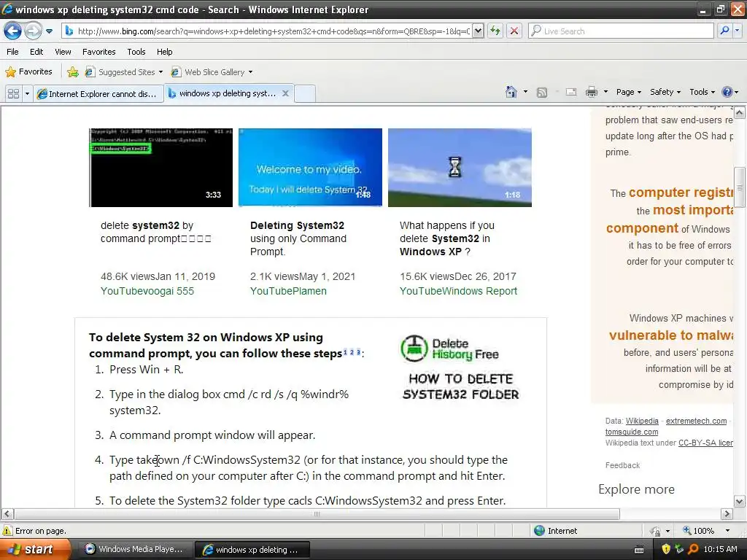Screen dimensions: 747x560
Task: Click the keyboard icon in taskbar
Action: click(x=639, y=550)
